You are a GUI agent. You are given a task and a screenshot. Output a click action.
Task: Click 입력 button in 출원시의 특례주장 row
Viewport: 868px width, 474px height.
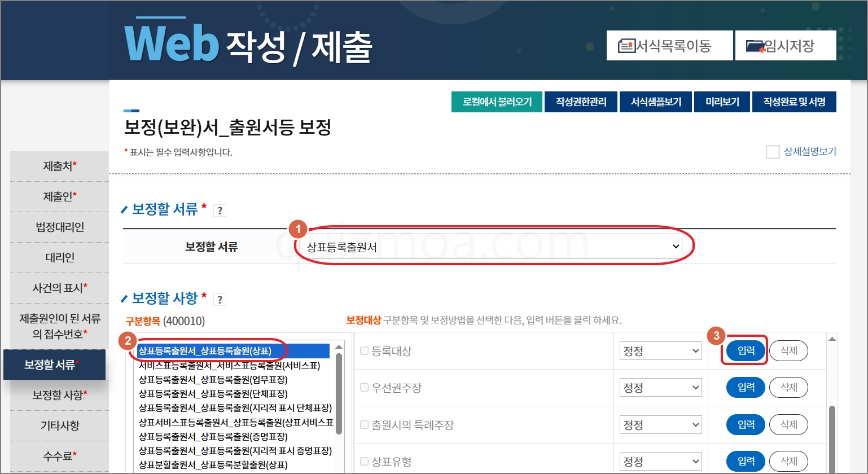[746, 424]
